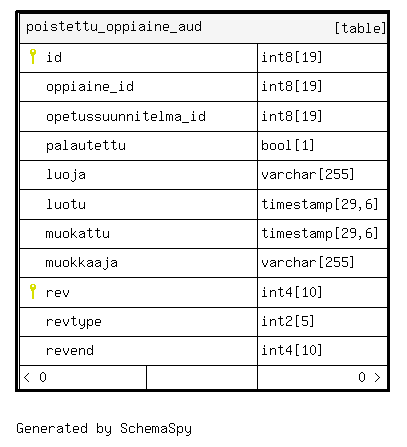This screenshot has height=447, width=407.
Task: Select the muokkaaja column name
Action: click(x=82, y=263)
